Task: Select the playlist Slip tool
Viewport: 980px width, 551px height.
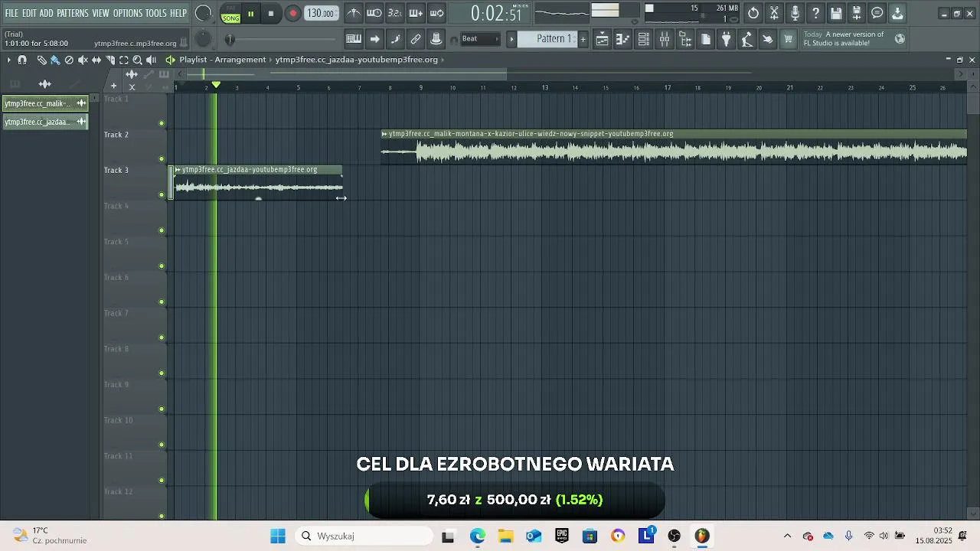Action: point(96,60)
